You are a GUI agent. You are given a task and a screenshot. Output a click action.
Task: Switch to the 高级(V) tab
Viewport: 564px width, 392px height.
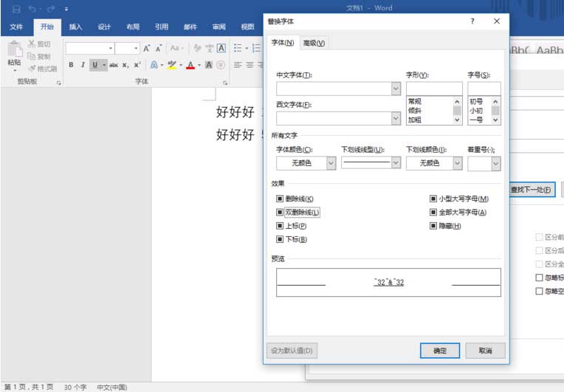tap(314, 43)
